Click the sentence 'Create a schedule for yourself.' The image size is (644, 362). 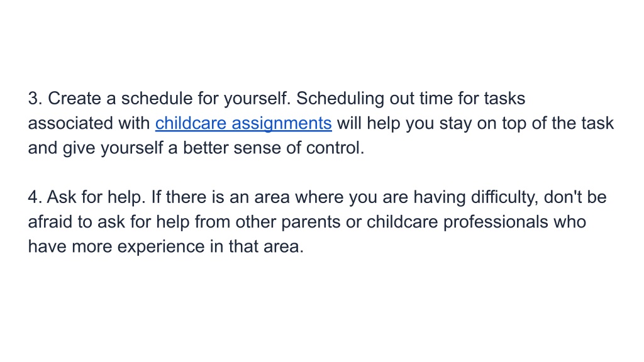tap(169, 99)
